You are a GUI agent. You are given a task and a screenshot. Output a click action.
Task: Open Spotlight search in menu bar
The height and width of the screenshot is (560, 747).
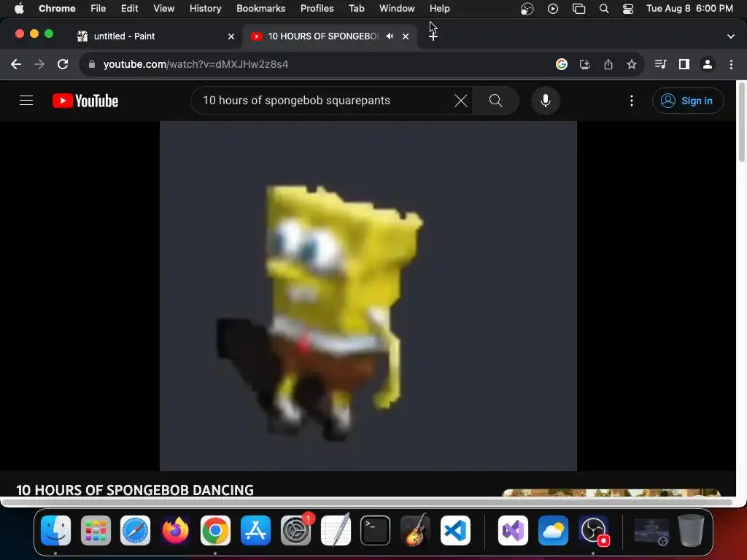[x=603, y=9]
